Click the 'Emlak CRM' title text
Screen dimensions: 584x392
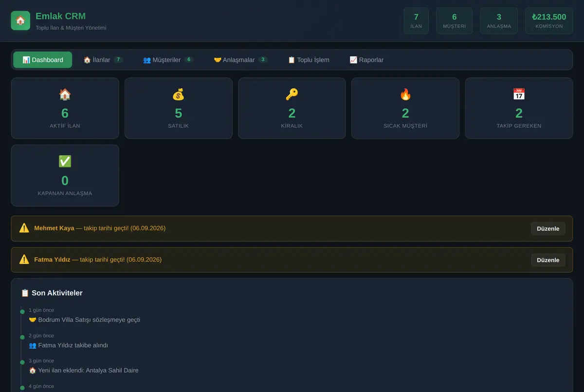(60, 17)
